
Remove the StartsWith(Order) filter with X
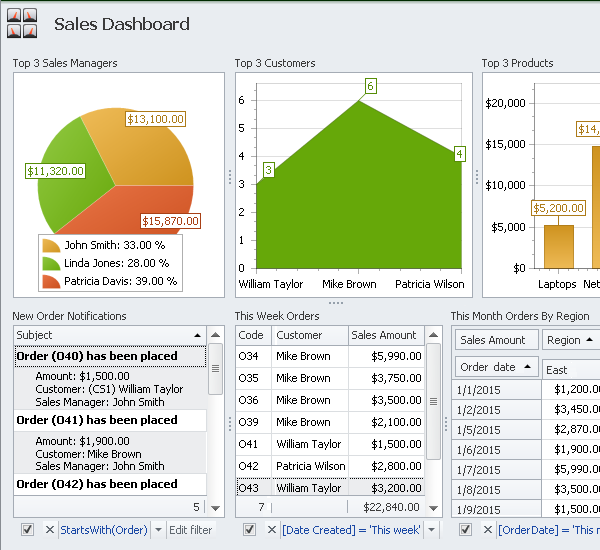(x=49, y=530)
